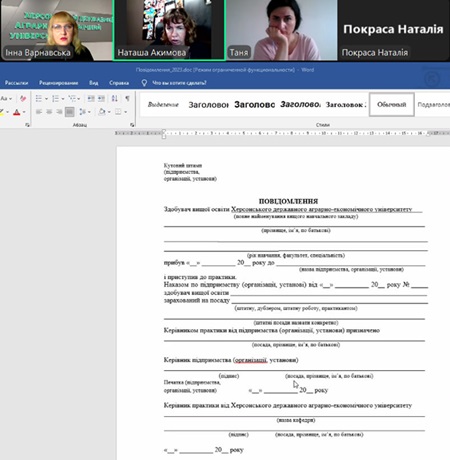The width and height of the screenshot is (450, 460).
Task: Click the 'Печатка (підприємства' text
Action: tap(192, 382)
